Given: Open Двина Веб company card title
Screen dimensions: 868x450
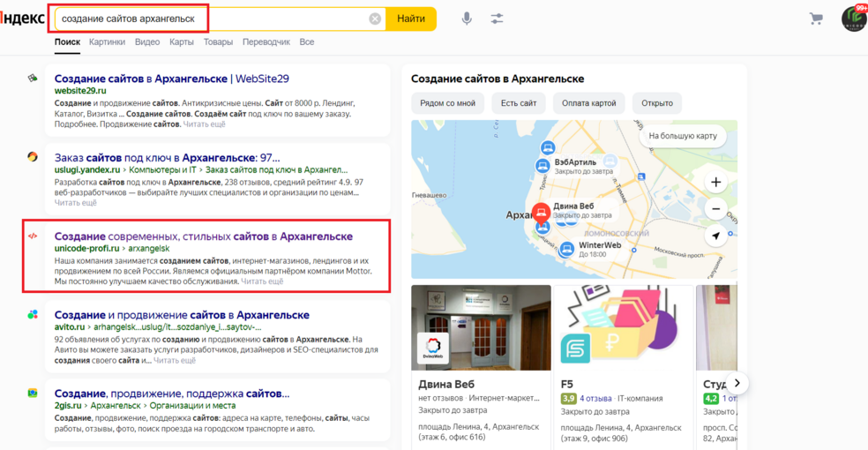Looking at the screenshot, I should tap(446, 384).
